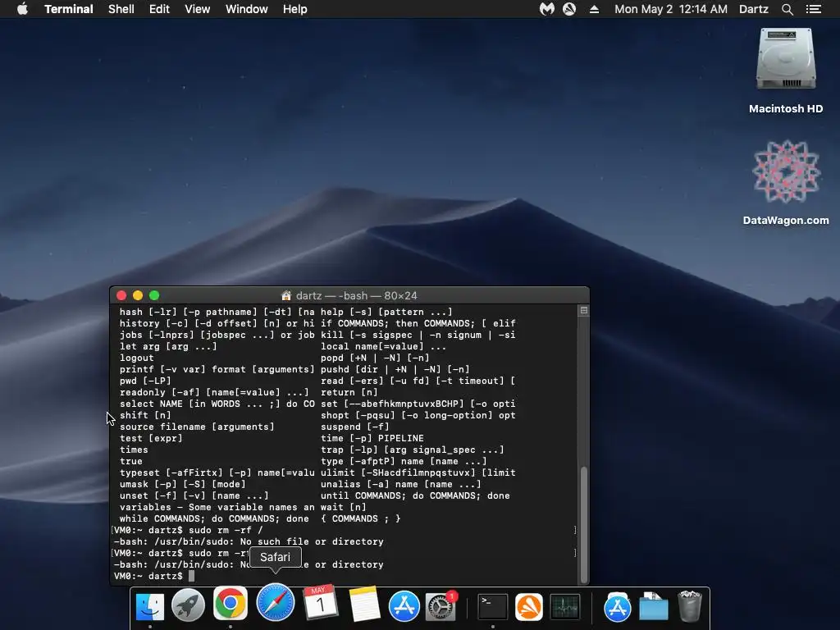
Task: Open the View menu
Action: click(197, 9)
